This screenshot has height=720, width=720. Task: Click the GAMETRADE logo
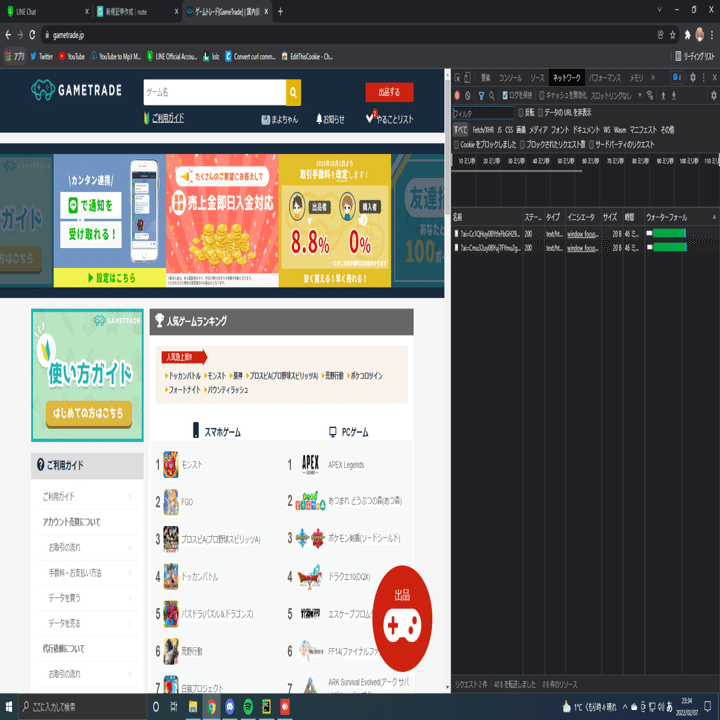[x=76, y=90]
